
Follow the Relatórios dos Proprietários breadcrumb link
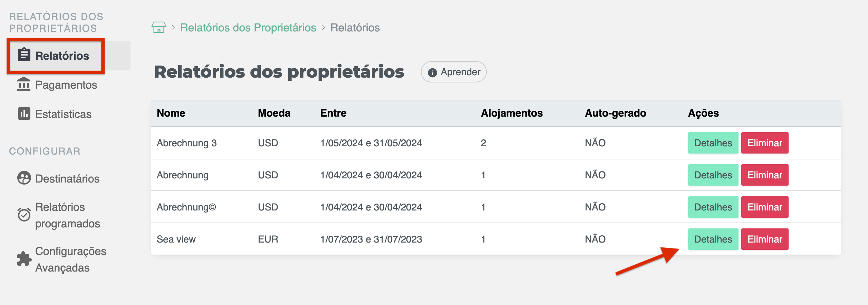pyautogui.click(x=248, y=28)
